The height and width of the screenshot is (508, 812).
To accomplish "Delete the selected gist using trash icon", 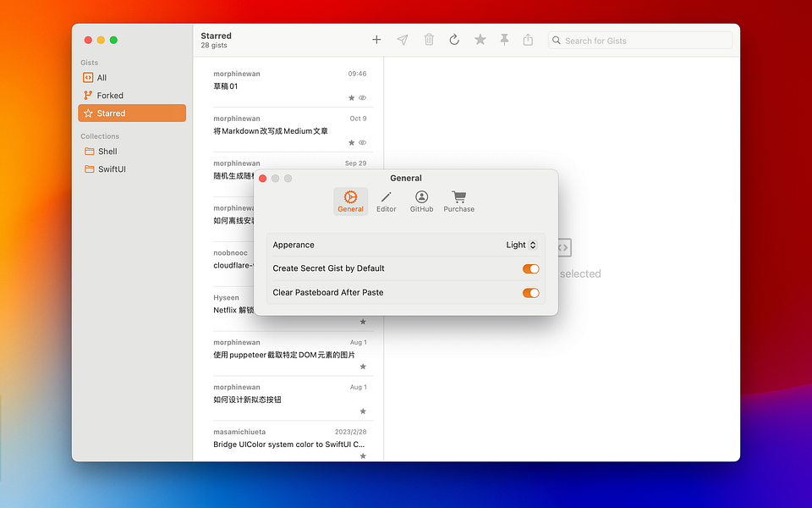I will [x=429, y=39].
